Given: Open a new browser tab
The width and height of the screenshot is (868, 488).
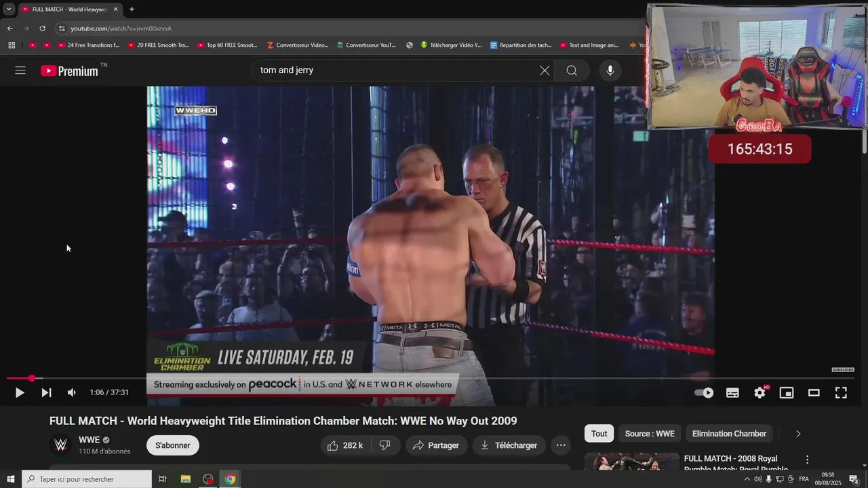Looking at the screenshot, I should (x=132, y=9).
